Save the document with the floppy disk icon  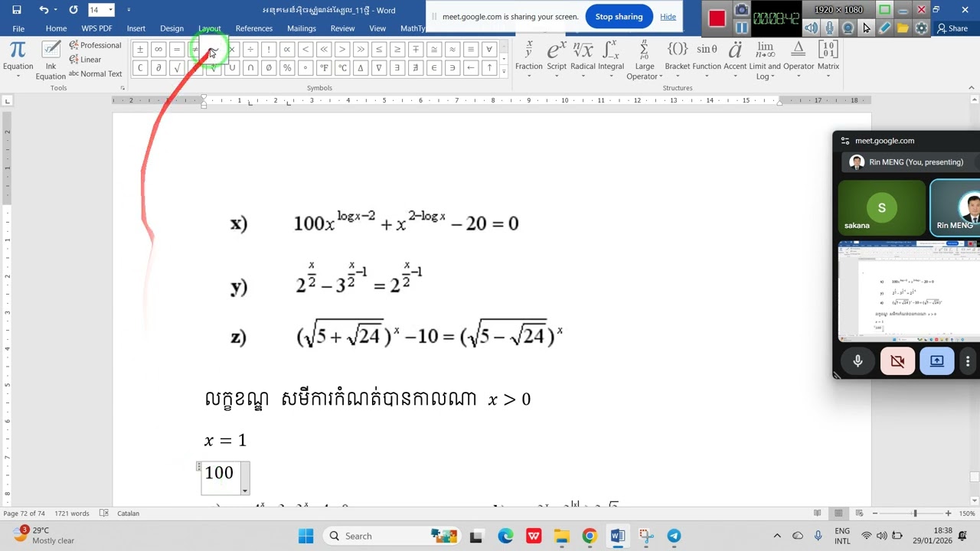point(17,10)
